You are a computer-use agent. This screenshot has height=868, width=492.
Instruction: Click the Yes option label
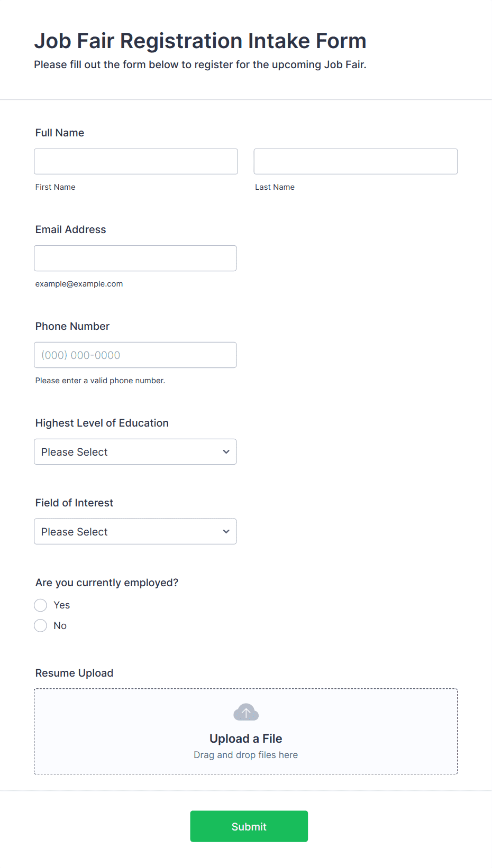pos(62,605)
